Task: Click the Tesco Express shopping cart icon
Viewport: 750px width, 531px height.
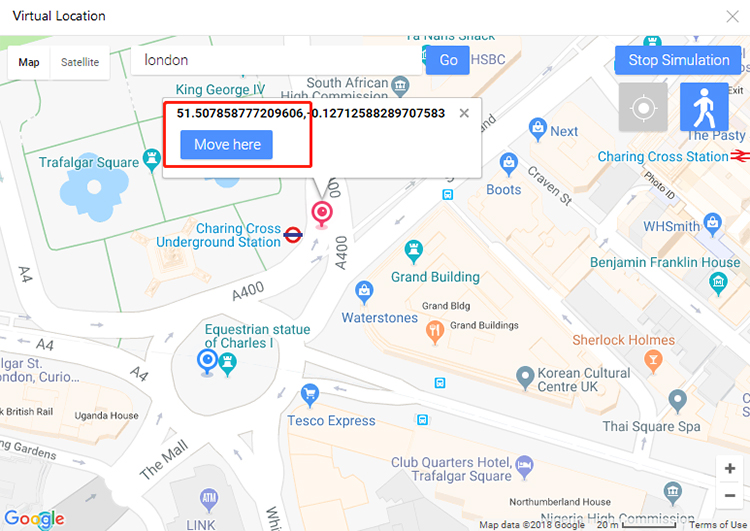Action: [x=310, y=395]
